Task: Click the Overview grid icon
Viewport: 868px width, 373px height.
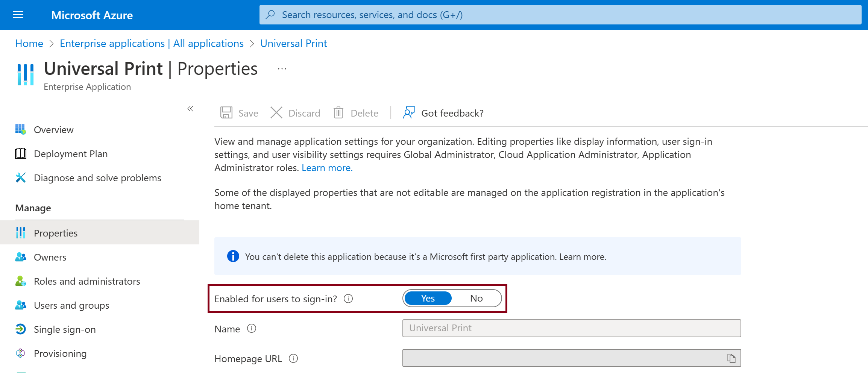Action: (21, 129)
